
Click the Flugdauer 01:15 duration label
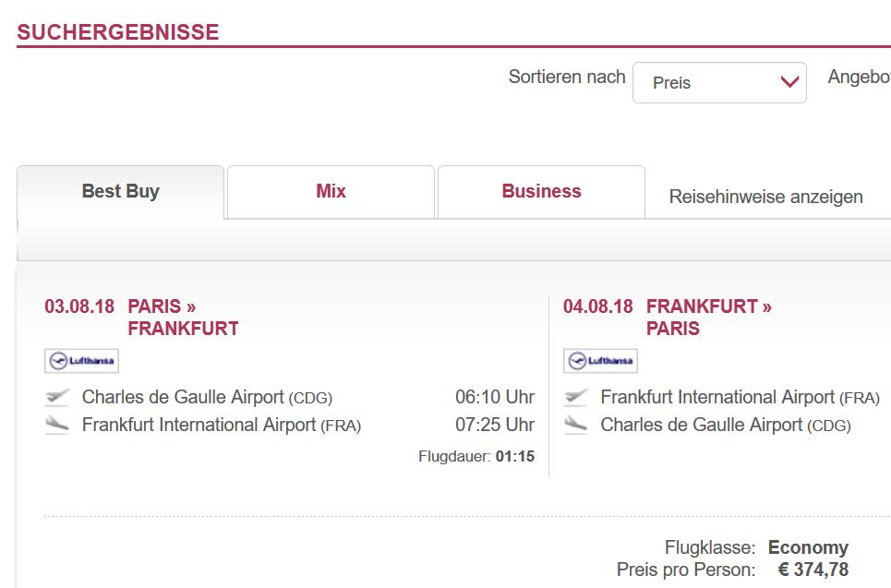pyautogui.click(x=476, y=456)
